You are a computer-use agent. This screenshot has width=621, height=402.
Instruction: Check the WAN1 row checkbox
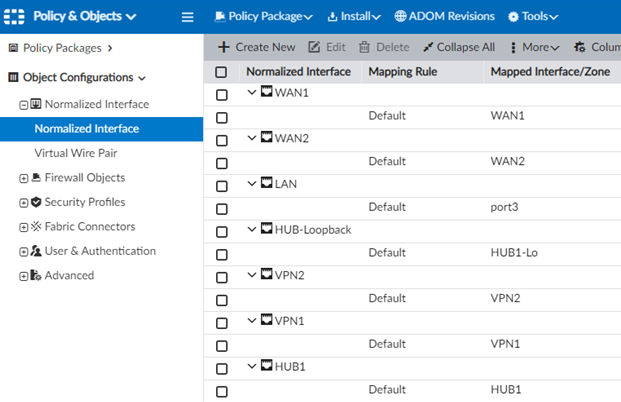222,94
